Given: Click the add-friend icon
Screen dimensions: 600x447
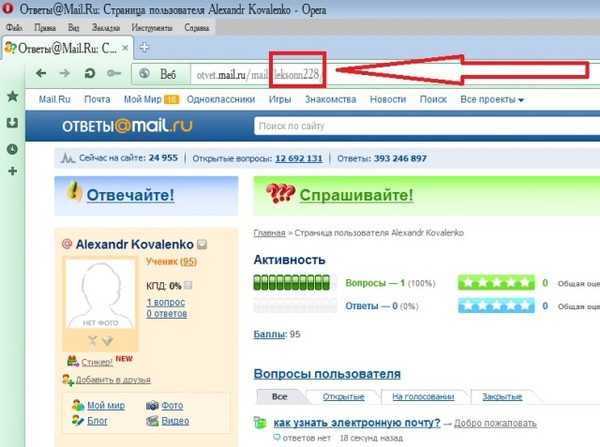Looking at the screenshot, I should tap(68, 380).
